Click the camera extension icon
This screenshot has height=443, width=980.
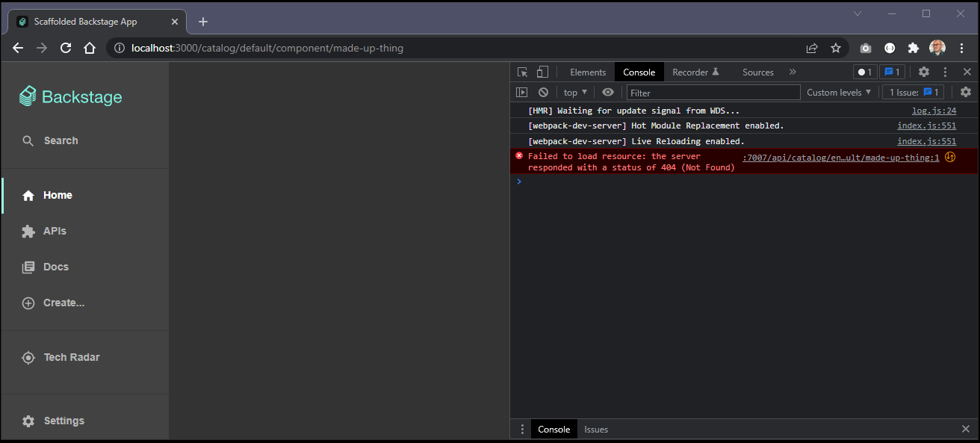coord(866,48)
